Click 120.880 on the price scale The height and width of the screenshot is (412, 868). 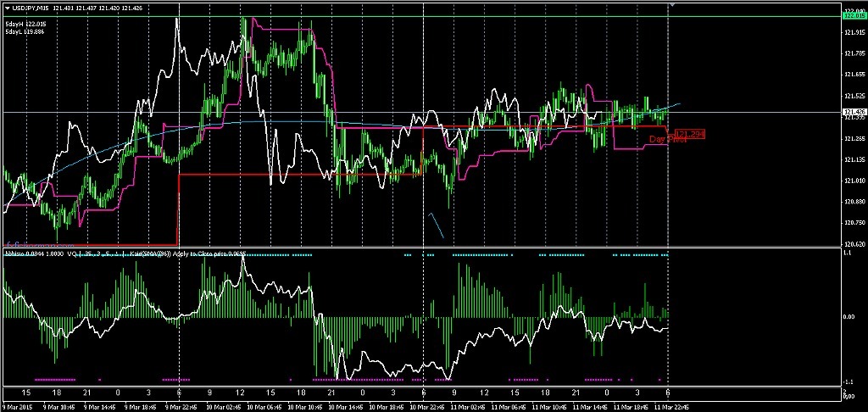coord(854,202)
